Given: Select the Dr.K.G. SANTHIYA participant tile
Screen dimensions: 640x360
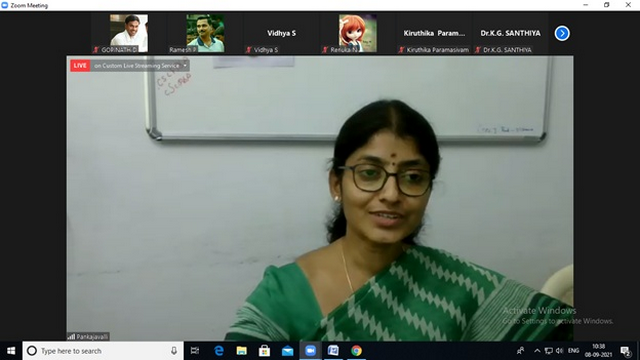Looking at the screenshot, I should 510,33.
